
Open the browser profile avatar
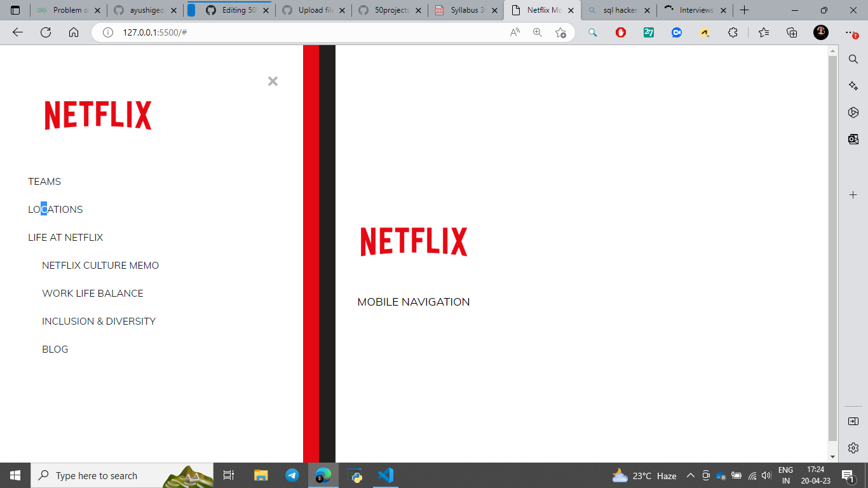coord(821,32)
